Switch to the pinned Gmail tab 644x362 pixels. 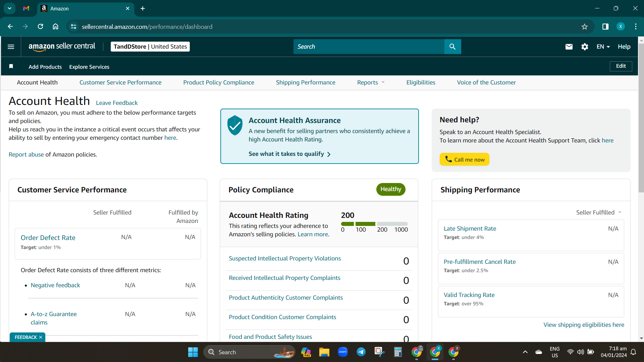point(26,8)
